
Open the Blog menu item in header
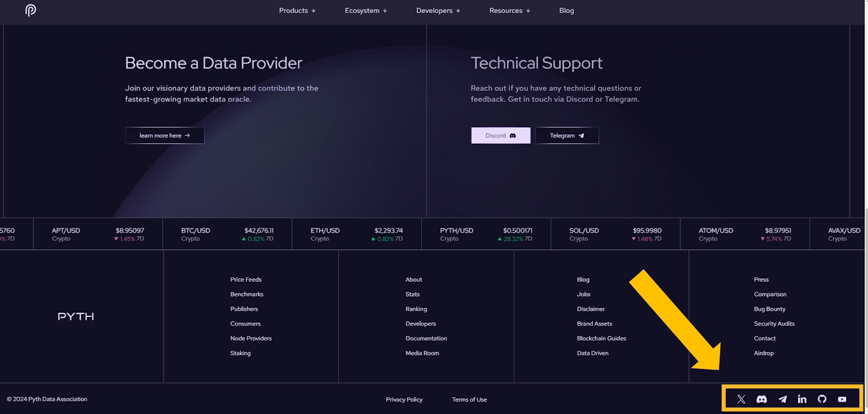[566, 10]
